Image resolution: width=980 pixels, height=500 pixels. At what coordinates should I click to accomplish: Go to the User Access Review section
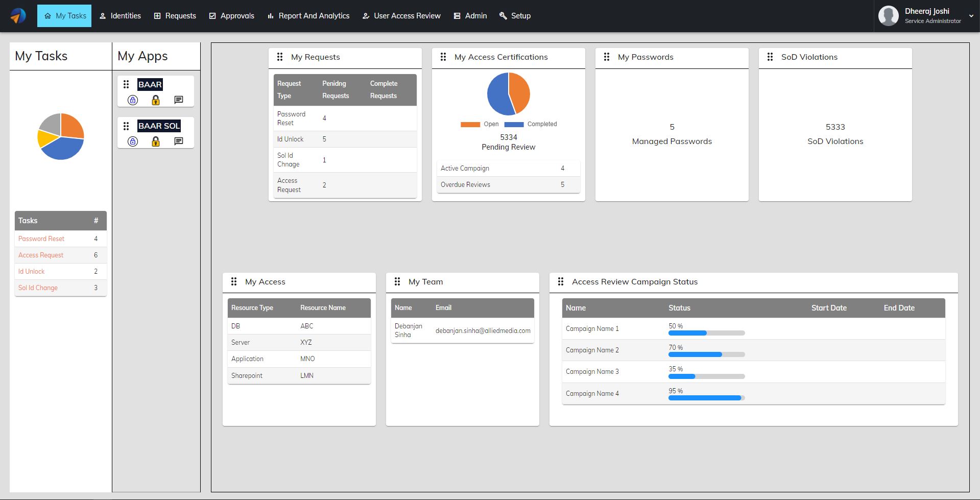(401, 16)
